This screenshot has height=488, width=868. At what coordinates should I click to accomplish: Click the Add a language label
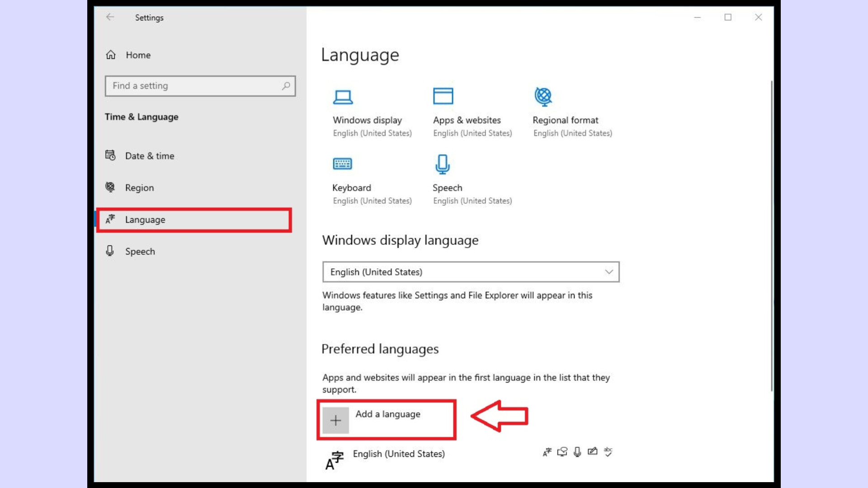click(x=387, y=414)
